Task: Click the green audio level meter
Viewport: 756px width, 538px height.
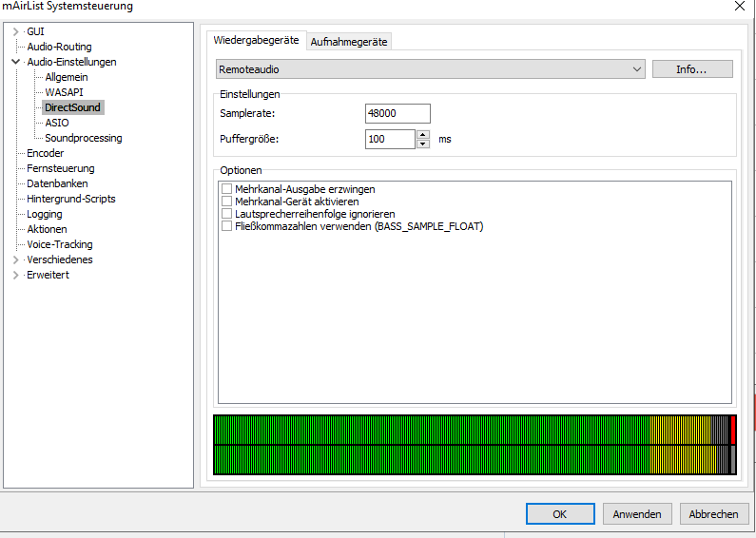Action: pos(428,445)
